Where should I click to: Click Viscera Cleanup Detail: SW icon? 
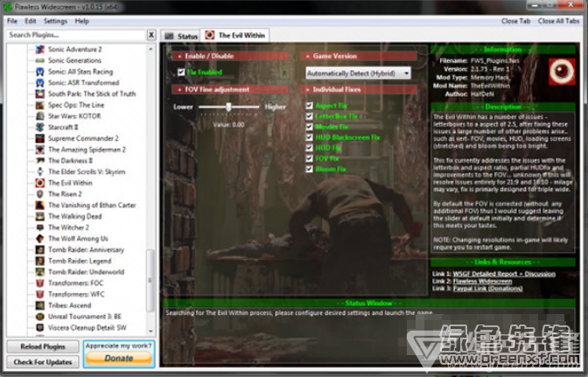click(x=40, y=327)
